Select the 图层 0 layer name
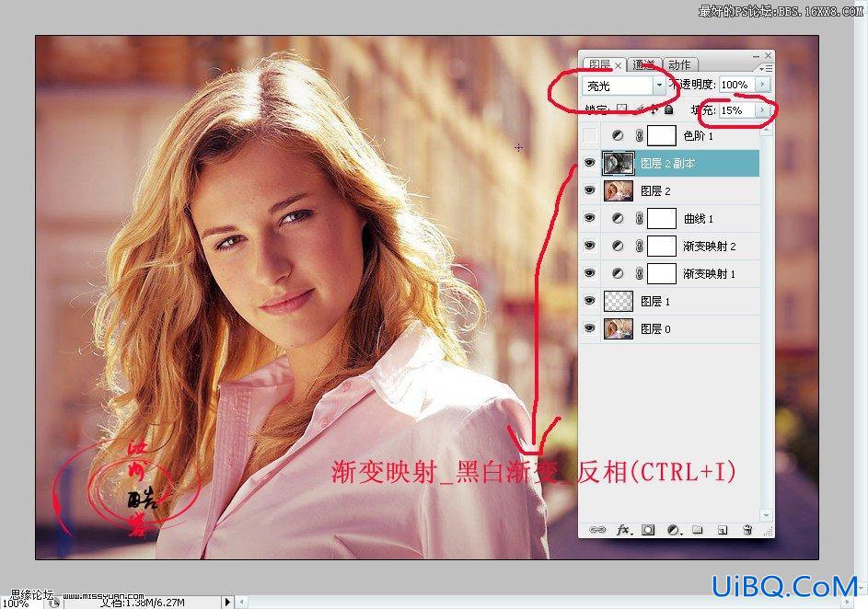This screenshot has height=609, width=868. 656,329
